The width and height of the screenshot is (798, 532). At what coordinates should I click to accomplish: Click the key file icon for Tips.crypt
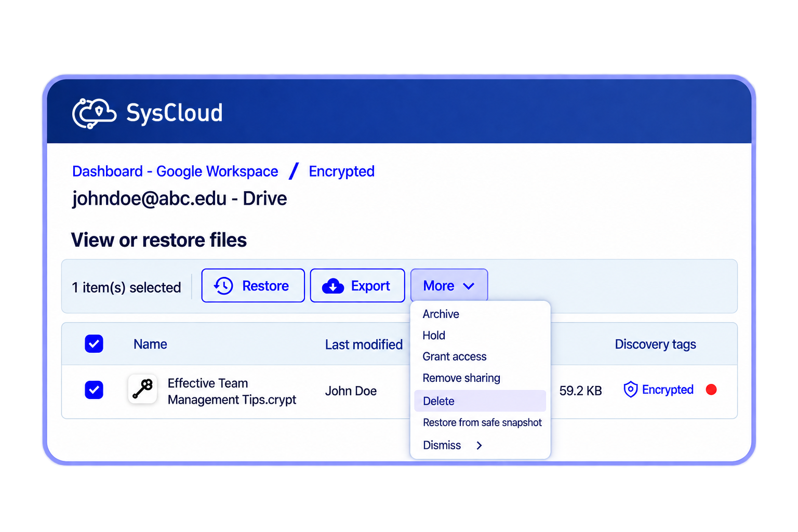pyautogui.click(x=142, y=389)
